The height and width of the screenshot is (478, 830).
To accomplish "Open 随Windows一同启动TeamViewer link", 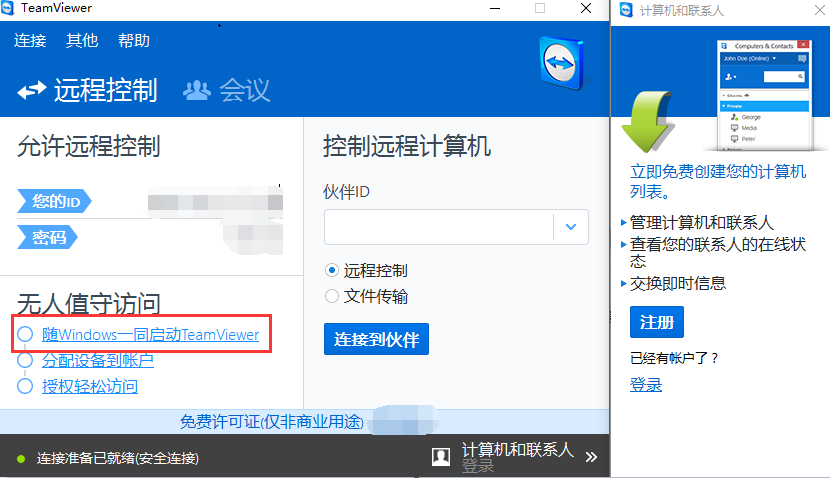I will click(x=150, y=335).
